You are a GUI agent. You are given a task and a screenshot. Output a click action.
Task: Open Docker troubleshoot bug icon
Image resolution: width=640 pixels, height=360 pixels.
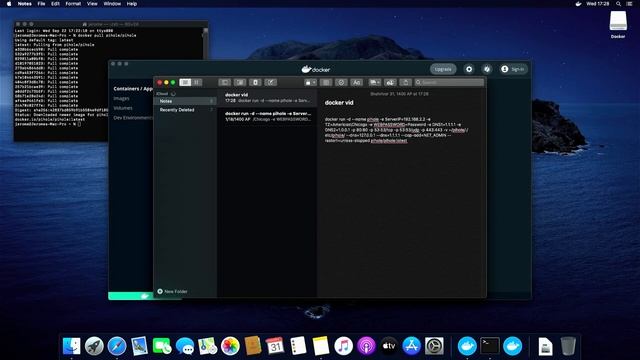click(487, 69)
